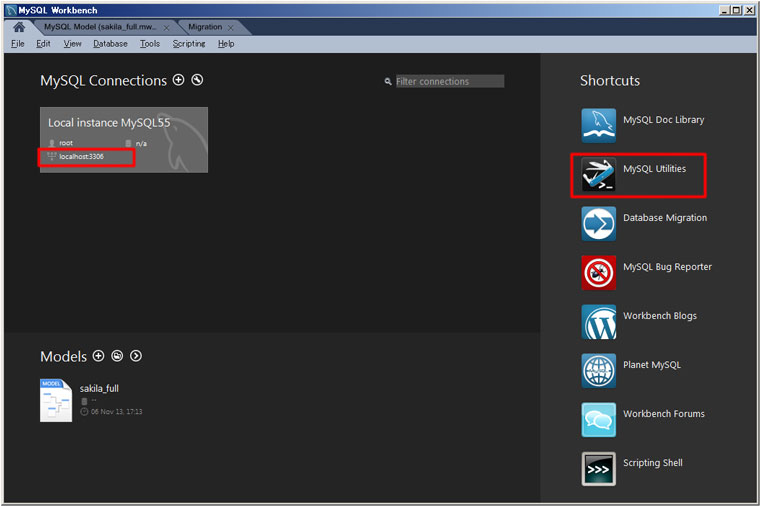Image resolution: width=760 pixels, height=506 pixels.
Task: Click the MySQL Bug Reporter label
Action: [x=667, y=267]
